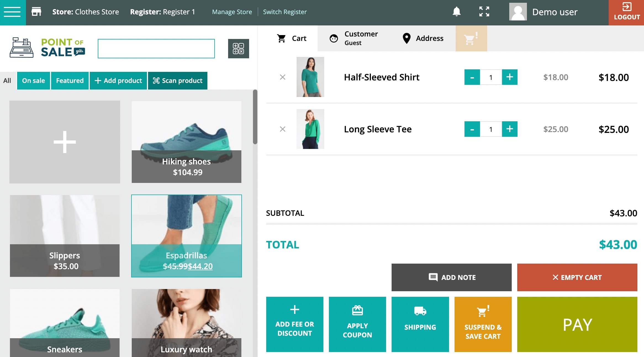Add Hiking shoes to the cart
This screenshot has height=357, width=644.
(x=186, y=142)
